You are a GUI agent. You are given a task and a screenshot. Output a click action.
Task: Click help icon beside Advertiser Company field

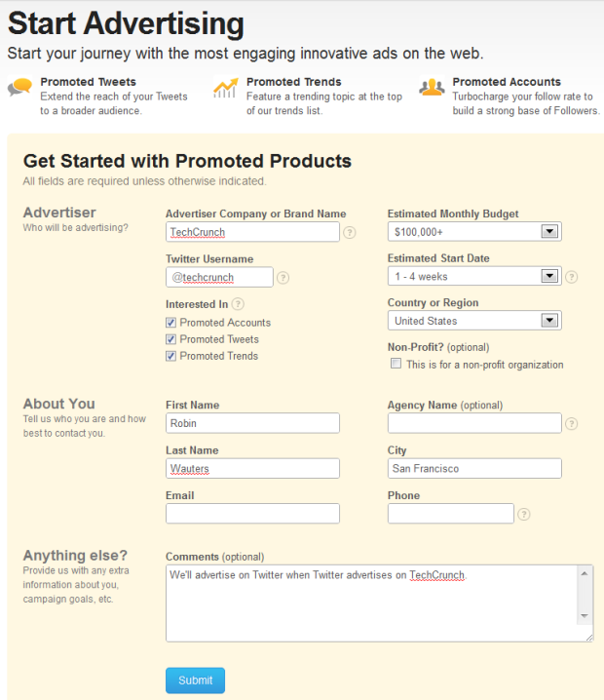(350, 233)
